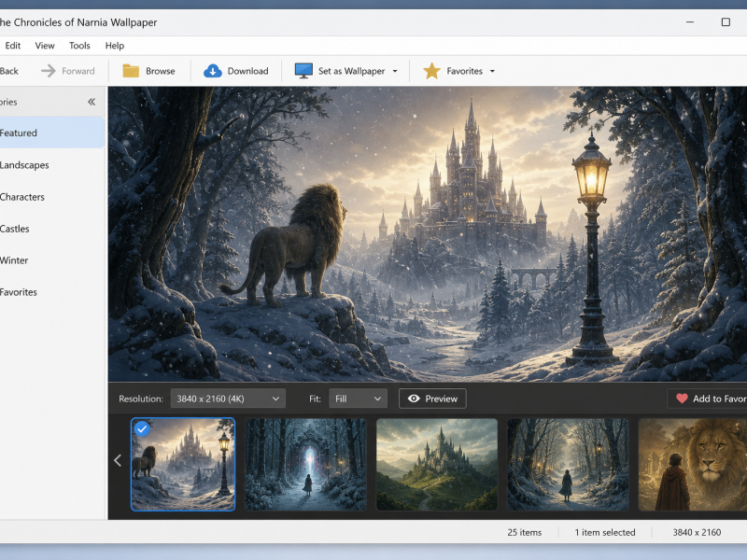Image resolution: width=747 pixels, height=560 pixels.
Task: Open the Favorites toolbar dropdown arrow
Action: (x=492, y=71)
